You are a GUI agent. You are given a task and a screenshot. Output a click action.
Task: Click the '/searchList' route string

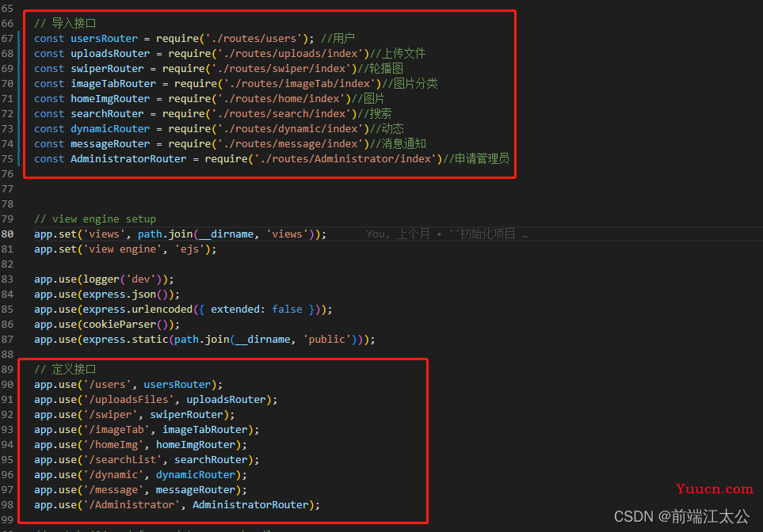point(123,460)
